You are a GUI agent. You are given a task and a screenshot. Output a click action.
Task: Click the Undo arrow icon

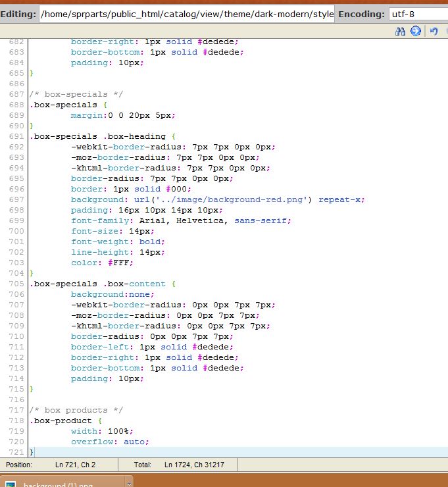click(x=434, y=31)
